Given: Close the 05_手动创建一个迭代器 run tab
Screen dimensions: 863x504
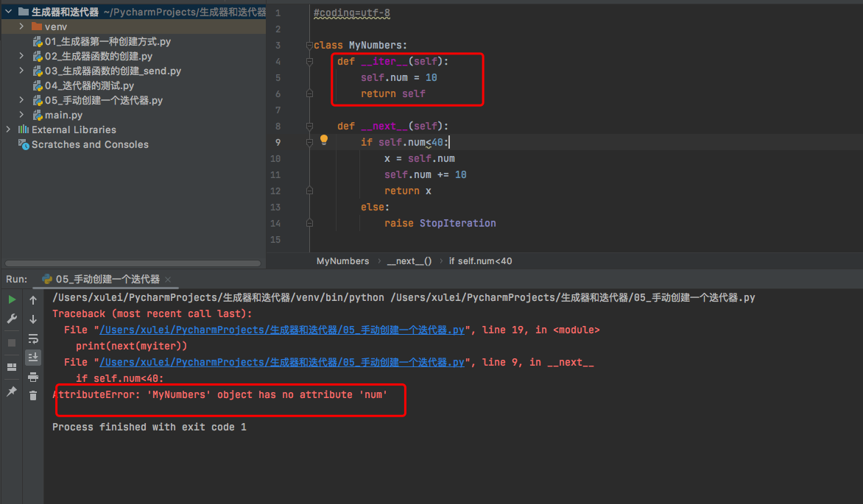Looking at the screenshot, I should [168, 280].
